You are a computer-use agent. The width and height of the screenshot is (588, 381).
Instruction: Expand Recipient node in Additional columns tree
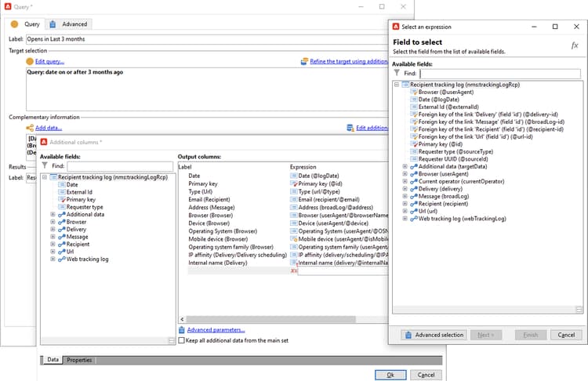[x=53, y=244]
